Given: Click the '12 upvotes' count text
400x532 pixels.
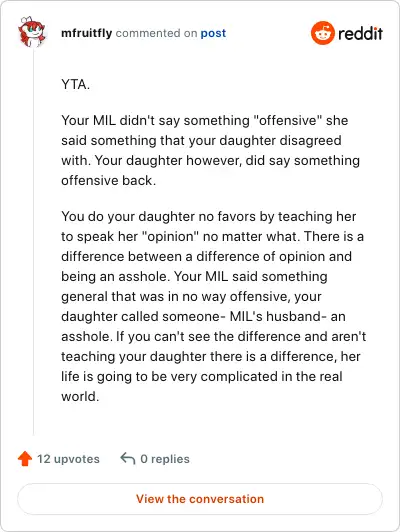Looking at the screenshot, I should point(68,459).
